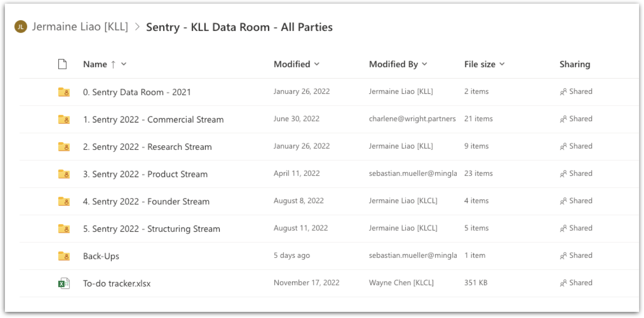Viewport: 644px width, 318px height.
Task: Click the Research Stream folder icon
Action: pyautogui.click(x=64, y=146)
